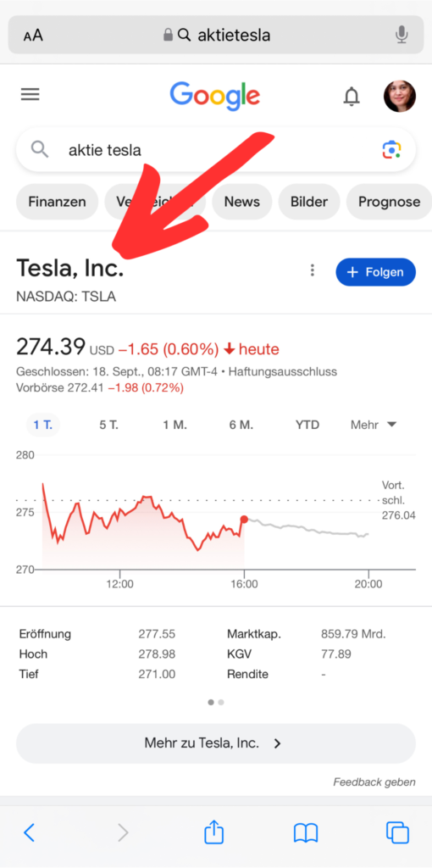Expand the Mehr time range dropdown

pos(374,425)
